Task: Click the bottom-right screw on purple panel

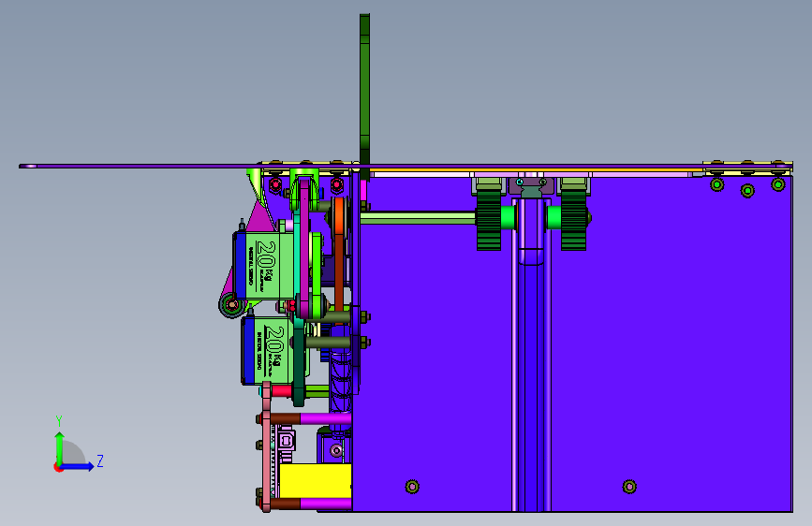Action: pyautogui.click(x=629, y=486)
